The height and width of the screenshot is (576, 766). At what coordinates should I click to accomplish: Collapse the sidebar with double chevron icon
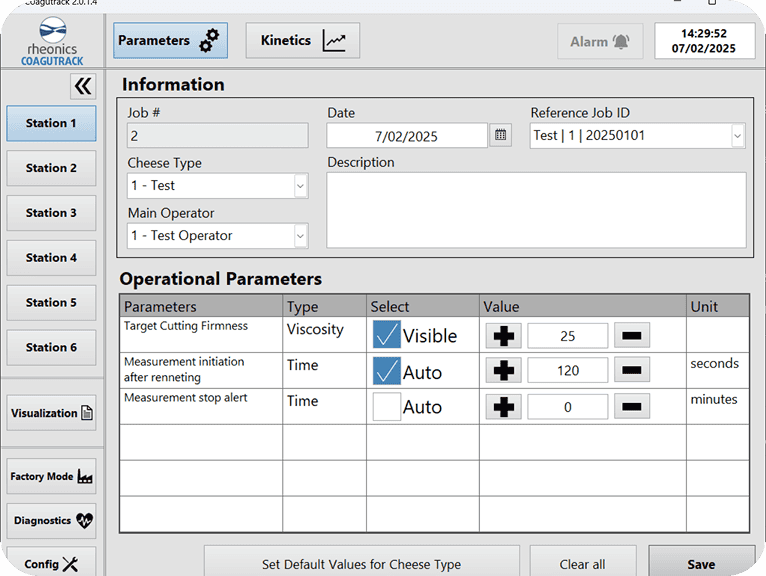[83, 86]
